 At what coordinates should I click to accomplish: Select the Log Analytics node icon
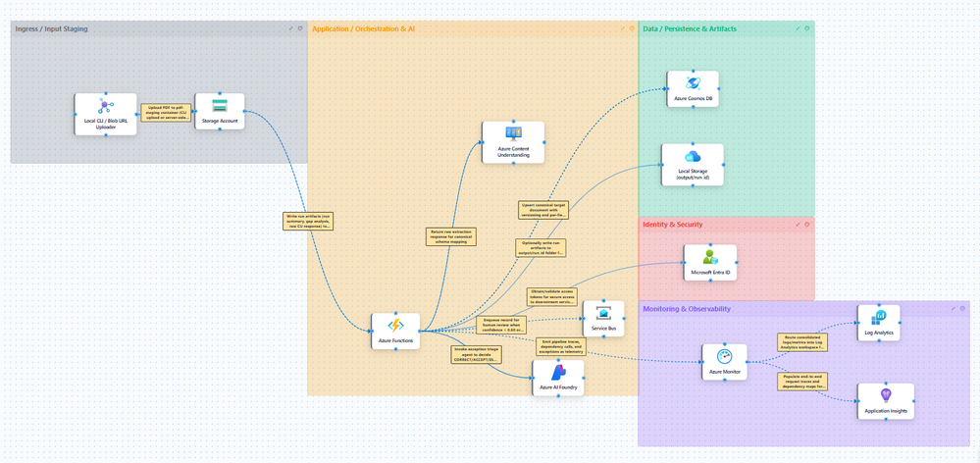click(879, 317)
